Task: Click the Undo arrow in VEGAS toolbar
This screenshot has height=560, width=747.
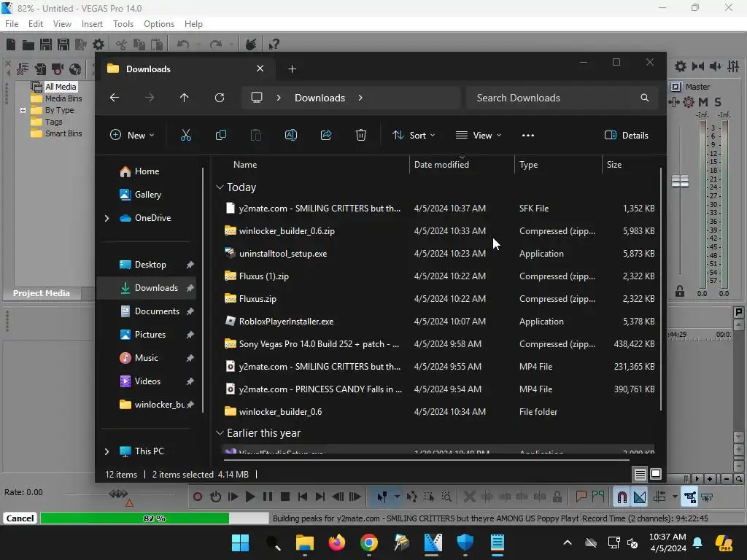Action: 183,44
